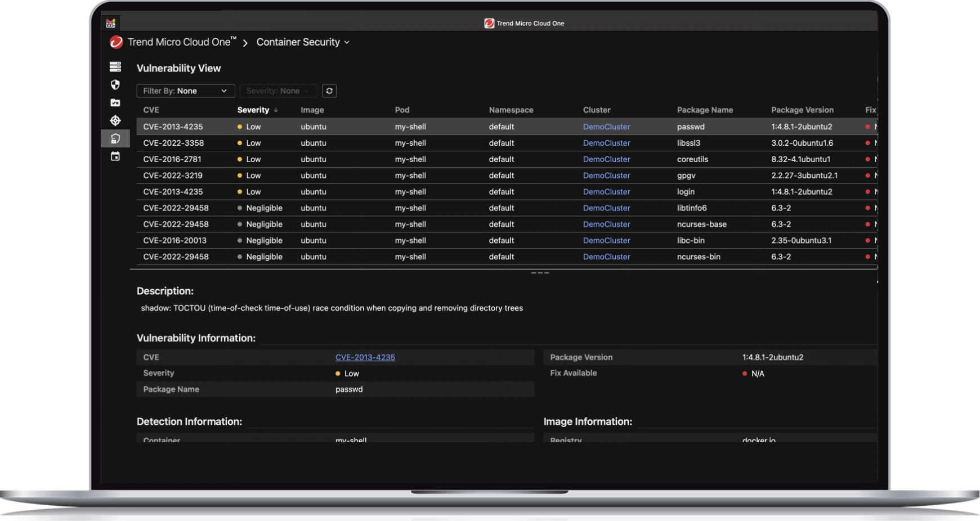Select the CVE-2022-3219 row
This screenshot has height=521, width=980.
pyautogui.click(x=507, y=176)
